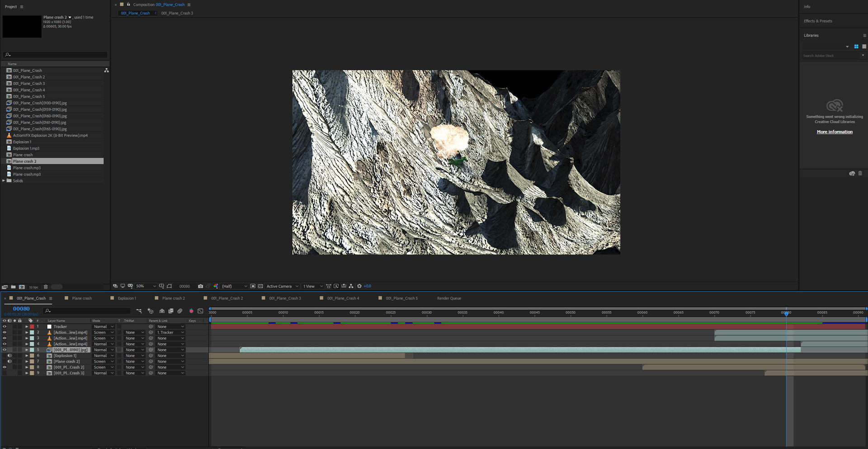Open the Graph Editor in the timeline
The image size is (868, 449).
(200, 311)
